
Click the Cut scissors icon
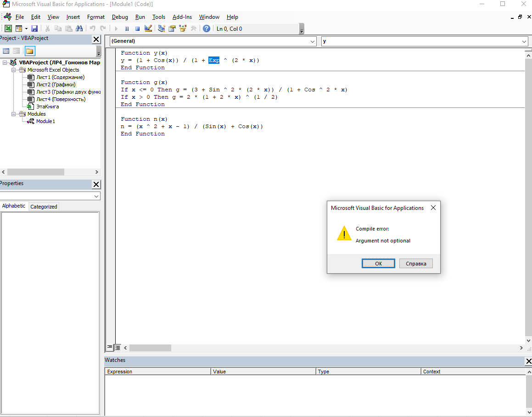point(47,29)
